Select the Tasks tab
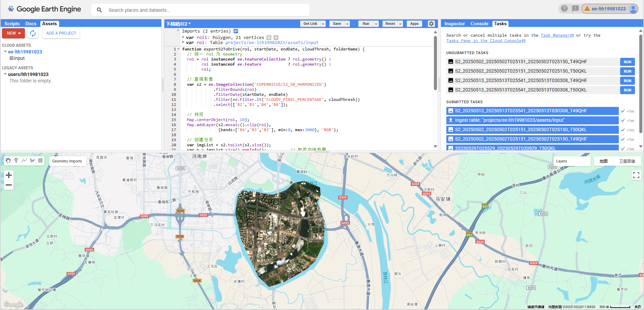This screenshot has width=644, height=310. click(500, 24)
